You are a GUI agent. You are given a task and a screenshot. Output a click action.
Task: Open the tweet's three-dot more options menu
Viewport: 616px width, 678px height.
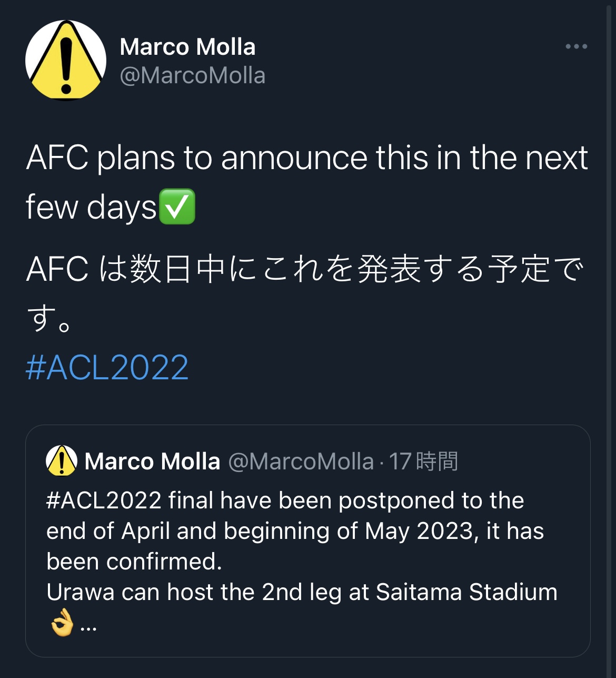pos(576,47)
